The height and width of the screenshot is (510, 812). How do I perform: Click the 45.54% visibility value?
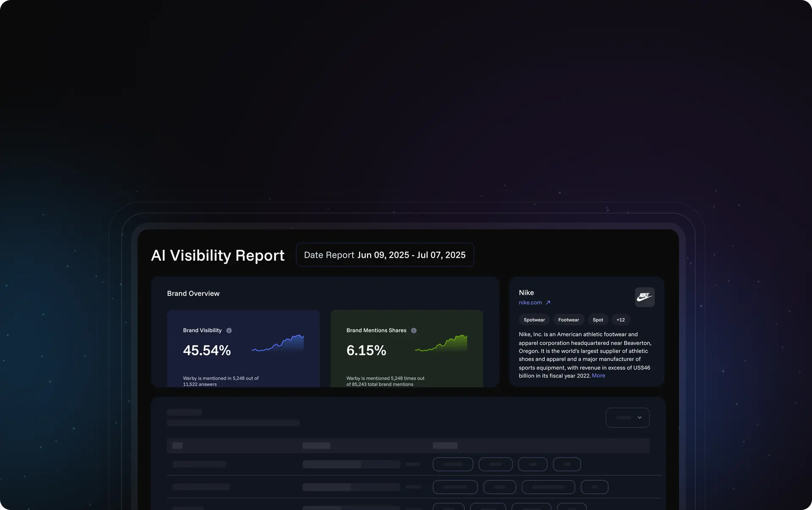pyautogui.click(x=207, y=350)
